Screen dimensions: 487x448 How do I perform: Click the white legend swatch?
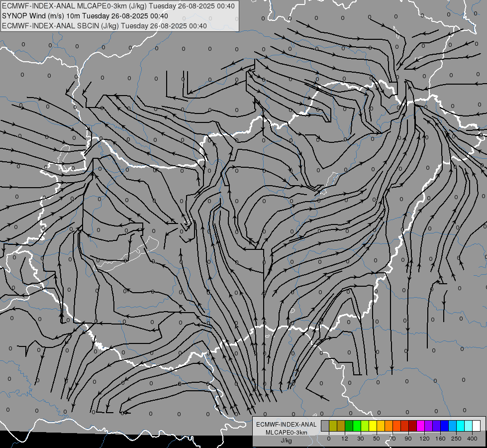(x=476, y=426)
